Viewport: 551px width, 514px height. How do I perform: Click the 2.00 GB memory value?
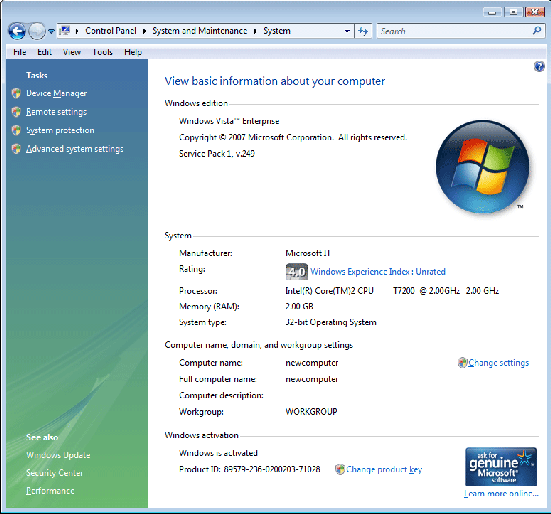coord(299,306)
